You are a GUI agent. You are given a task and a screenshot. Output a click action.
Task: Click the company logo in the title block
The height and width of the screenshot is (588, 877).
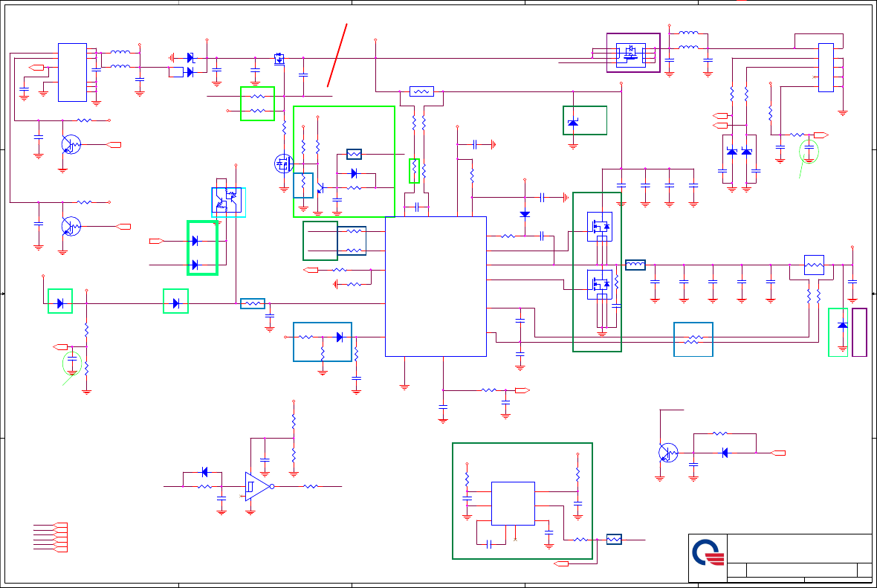point(708,552)
